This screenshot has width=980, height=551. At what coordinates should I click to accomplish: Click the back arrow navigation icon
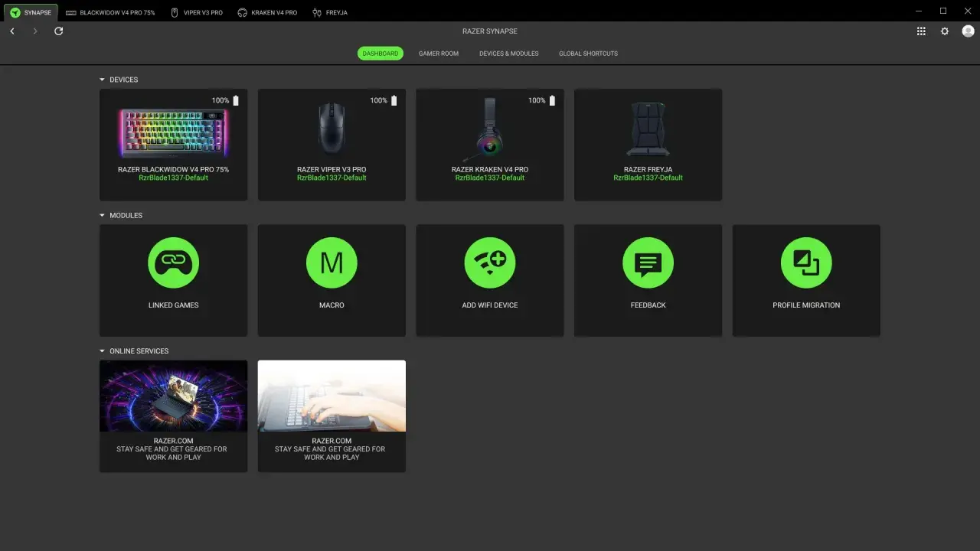(x=12, y=31)
